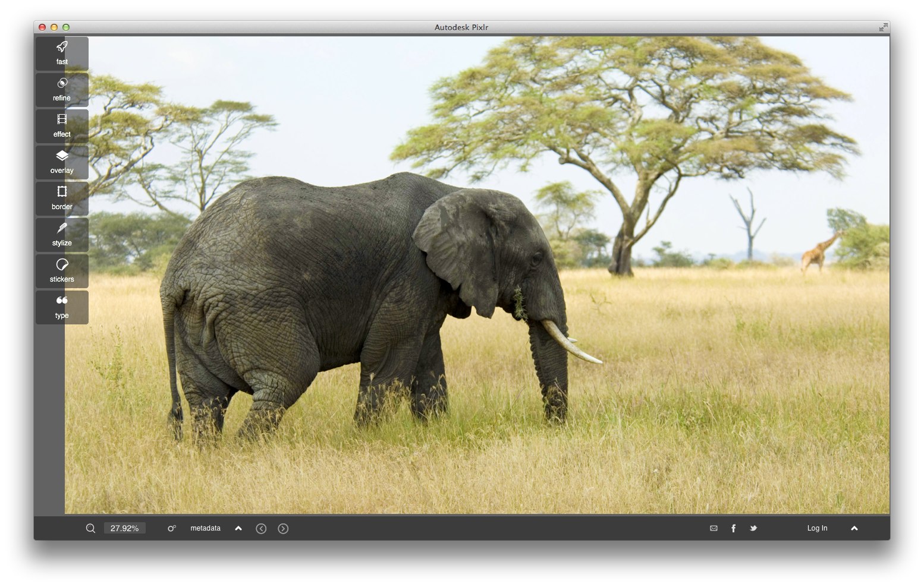The image size is (924, 587).
Task: Open the type text panel
Action: click(62, 307)
